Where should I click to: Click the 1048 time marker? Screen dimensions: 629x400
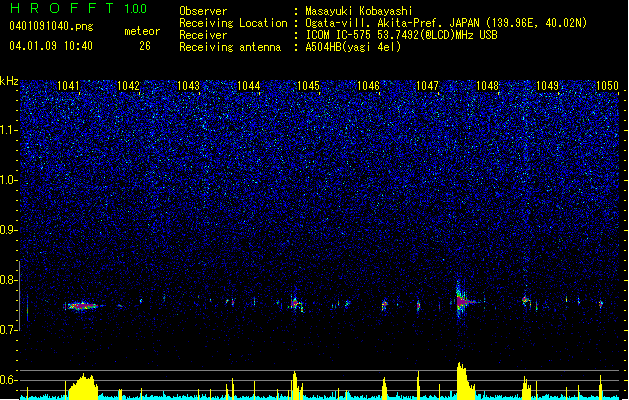pyautogui.click(x=487, y=86)
